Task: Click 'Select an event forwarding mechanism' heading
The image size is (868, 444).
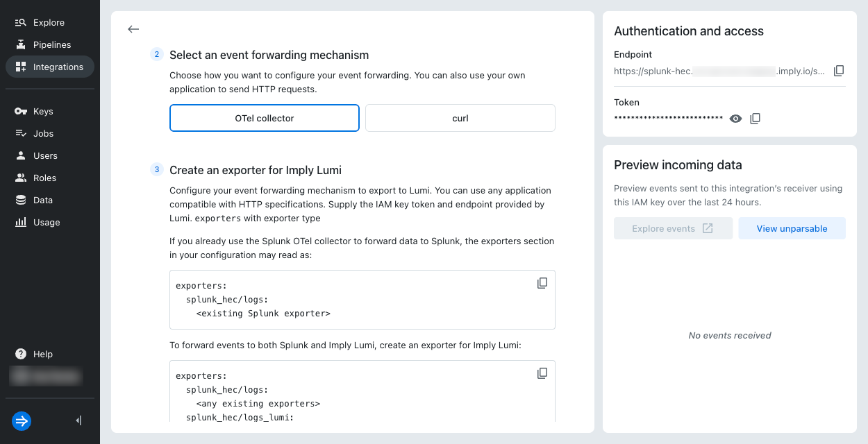Action: point(269,55)
